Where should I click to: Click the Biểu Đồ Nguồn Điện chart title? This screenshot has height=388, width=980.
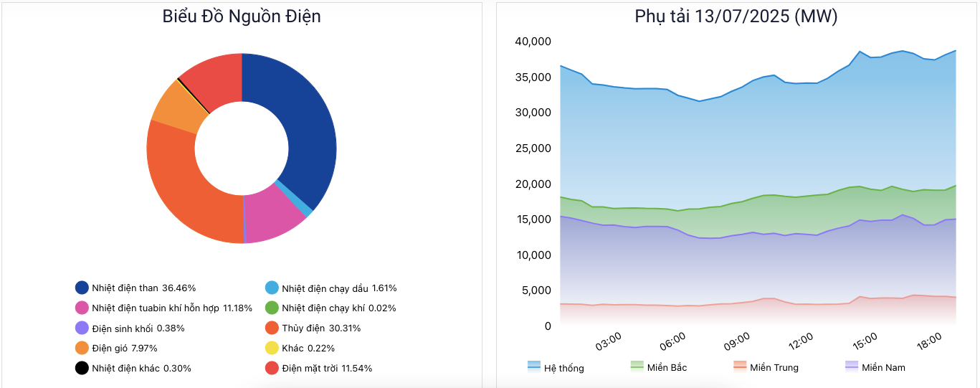point(242,16)
